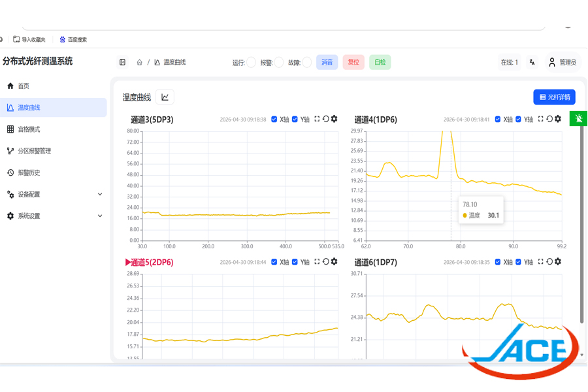The height and width of the screenshot is (392, 588).
Task: Refresh the 通道6(1DP7) chart
Action: tap(549, 261)
